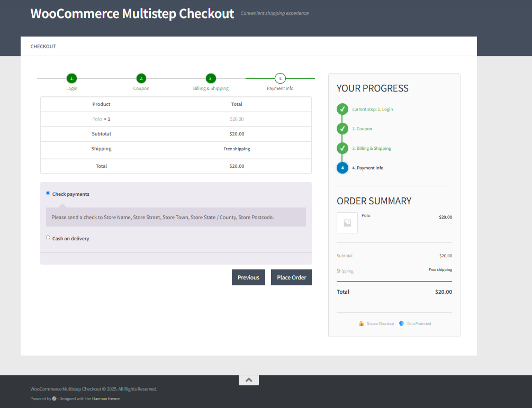Open the Checkout breadcrumb tab
The image size is (532, 408).
43,47
